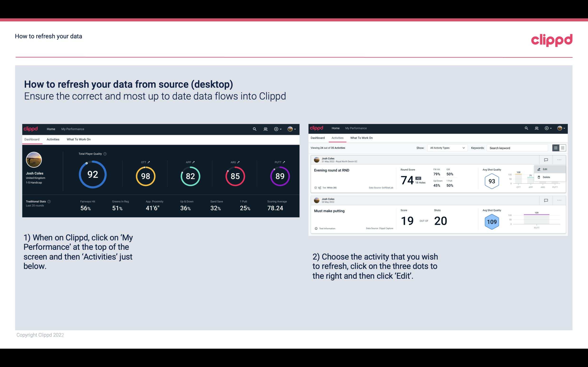Click the Delete button on Evening round activity
Screen dimensions: 588x367
[546, 177]
